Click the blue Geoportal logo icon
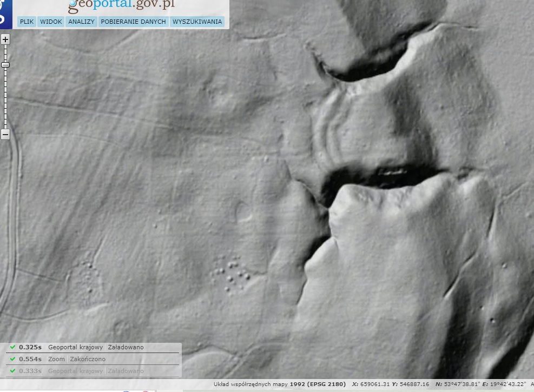Viewport: 534px width, 392px height. click(x=5, y=14)
